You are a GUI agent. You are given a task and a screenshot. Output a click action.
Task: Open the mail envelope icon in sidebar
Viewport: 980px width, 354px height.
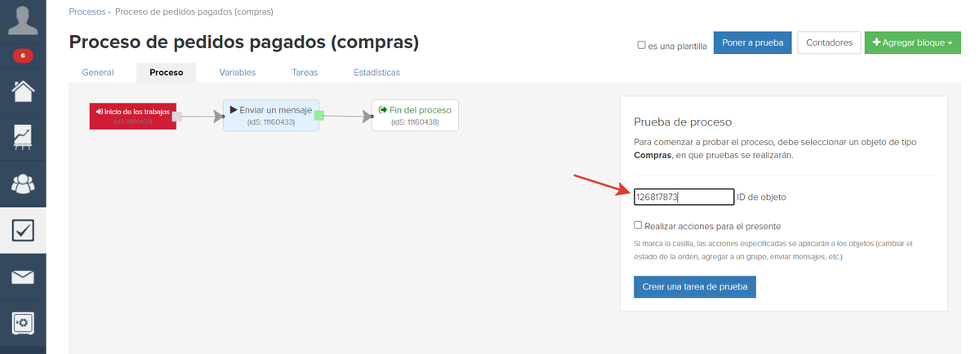pos(23,277)
